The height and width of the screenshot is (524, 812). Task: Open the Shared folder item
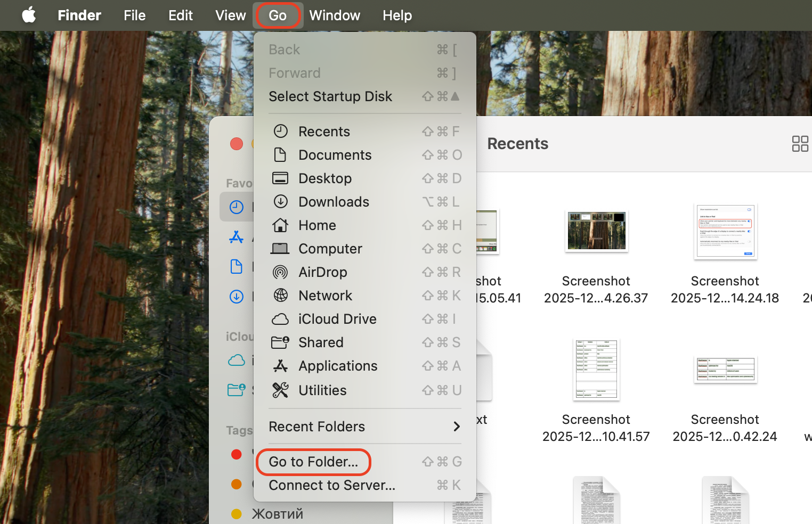(x=321, y=342)
